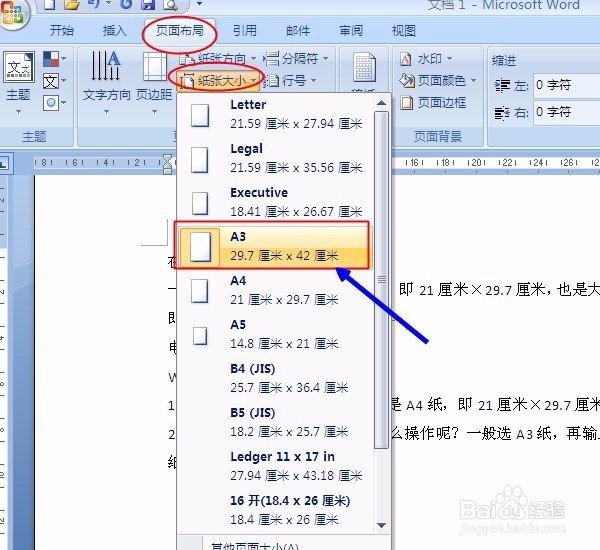Click the paper size list scrollbar thumb
Image resolution: width=600 pixels, height=550 pixels.
tap(382, 280)
